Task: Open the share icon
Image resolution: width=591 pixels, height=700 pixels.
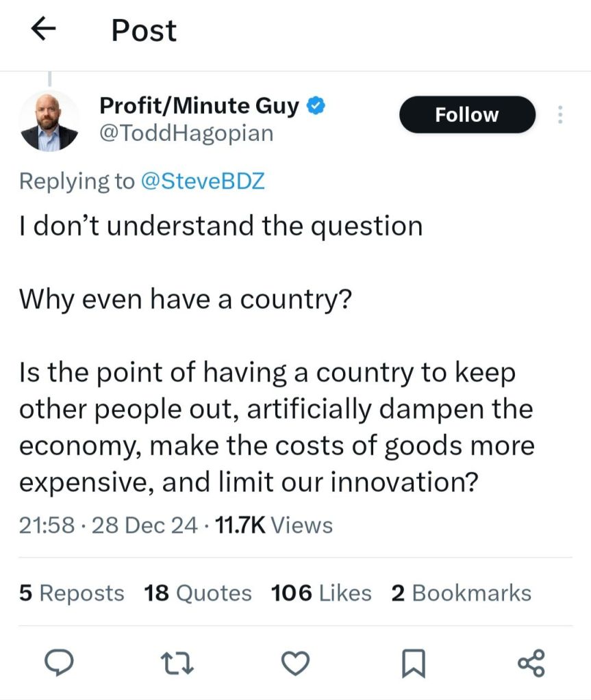Action: [532, 662]
